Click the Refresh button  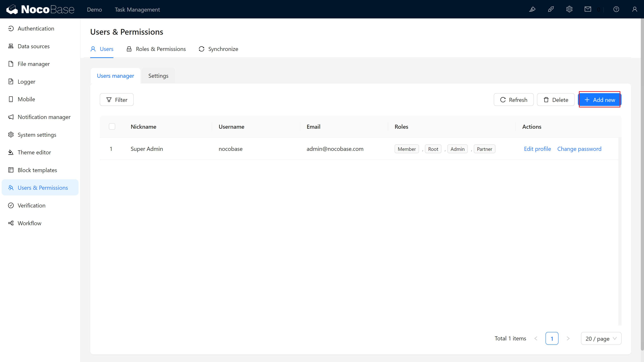[514, 100]
